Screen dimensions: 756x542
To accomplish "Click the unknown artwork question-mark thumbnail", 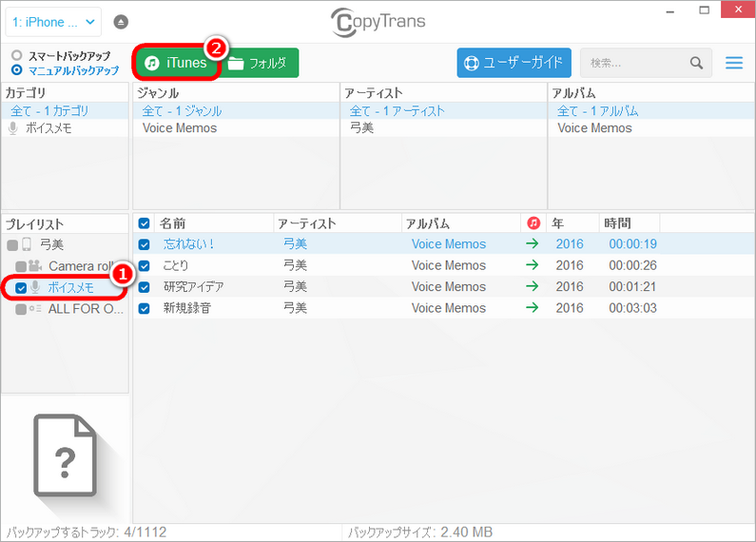I will 65,455.
